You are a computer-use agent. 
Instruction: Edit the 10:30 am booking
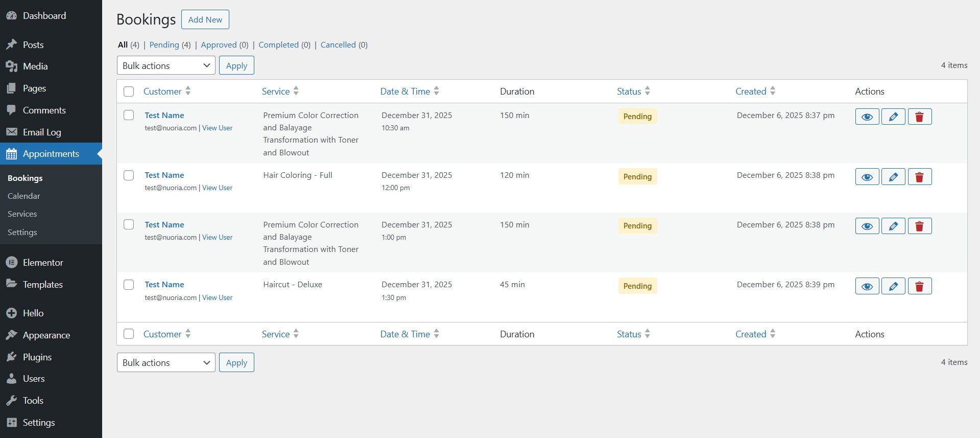(x=893, y=117)
